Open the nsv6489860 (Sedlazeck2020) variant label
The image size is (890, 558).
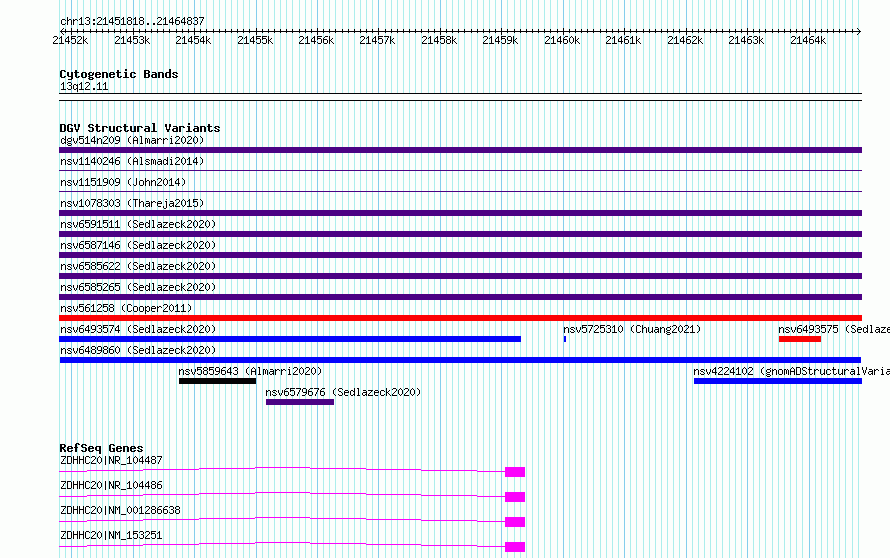(x=138, y=350)
